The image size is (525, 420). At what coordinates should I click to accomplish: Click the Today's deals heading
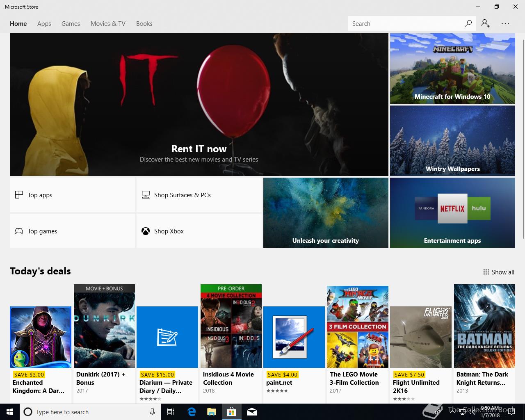(x=40, y=271)
